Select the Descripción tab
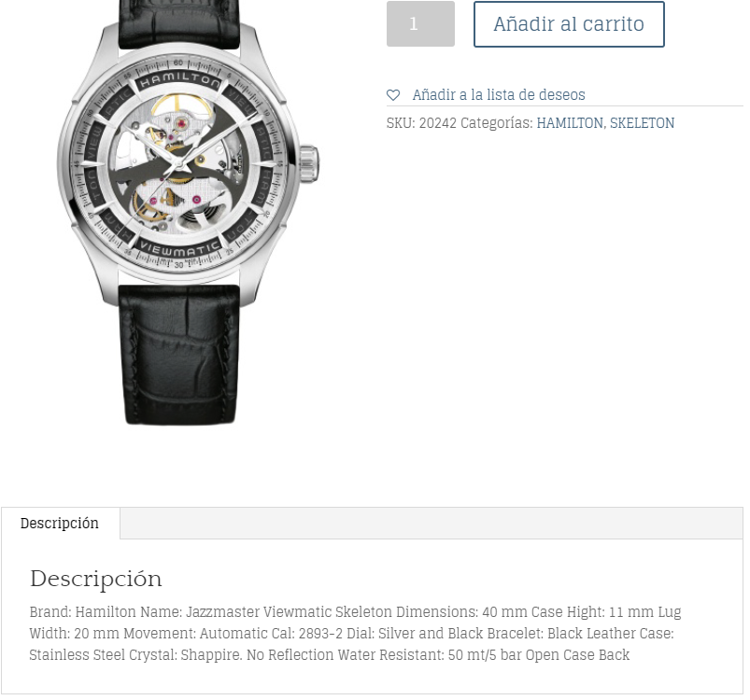Viewport: 750px width, 700px height. pyautogui.click(x=60, y=524)
